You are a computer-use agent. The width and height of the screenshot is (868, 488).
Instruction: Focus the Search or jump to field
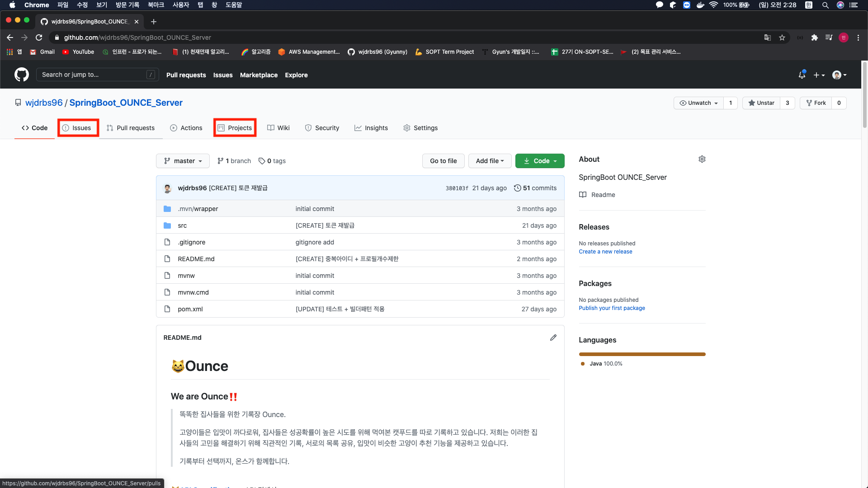(x=93, y=75)
